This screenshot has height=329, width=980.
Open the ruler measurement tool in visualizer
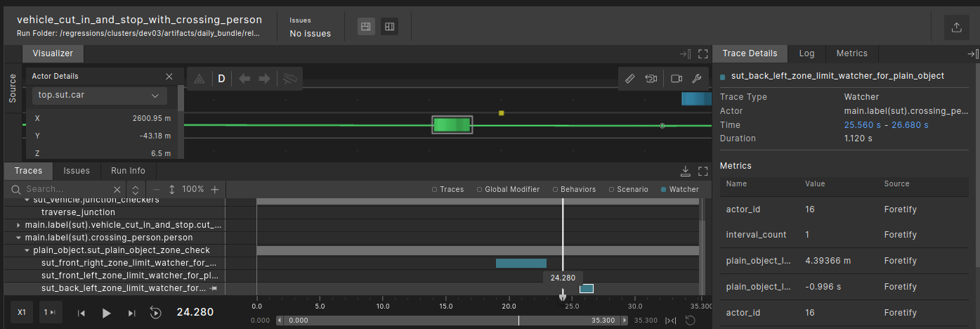(x=630, y=79)
